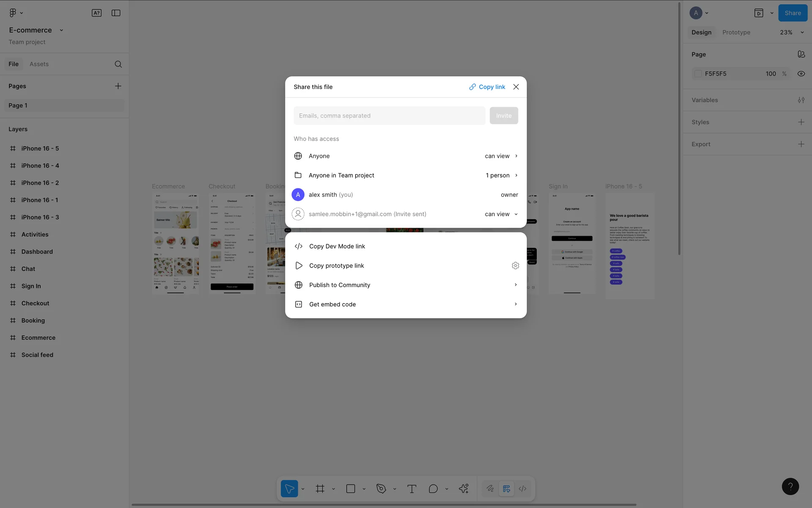
Task: Open the Assets tab
Action: (39, 64)
